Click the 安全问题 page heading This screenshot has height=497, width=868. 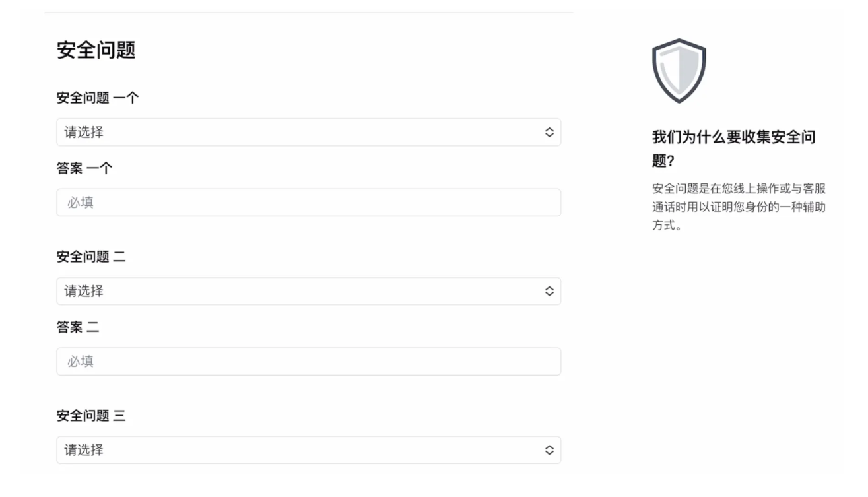(x=96, y=50)
